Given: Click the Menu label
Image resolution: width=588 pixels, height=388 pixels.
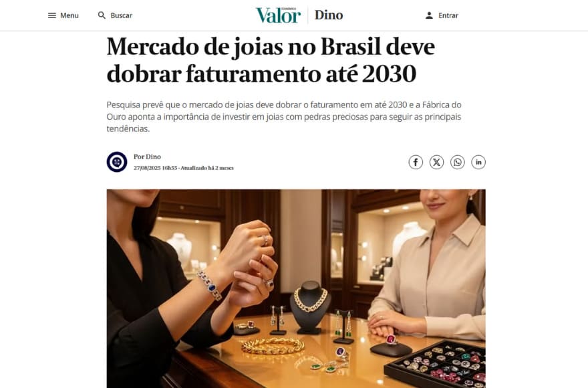Looking at the screenshot, I should (x=69, y=15).
